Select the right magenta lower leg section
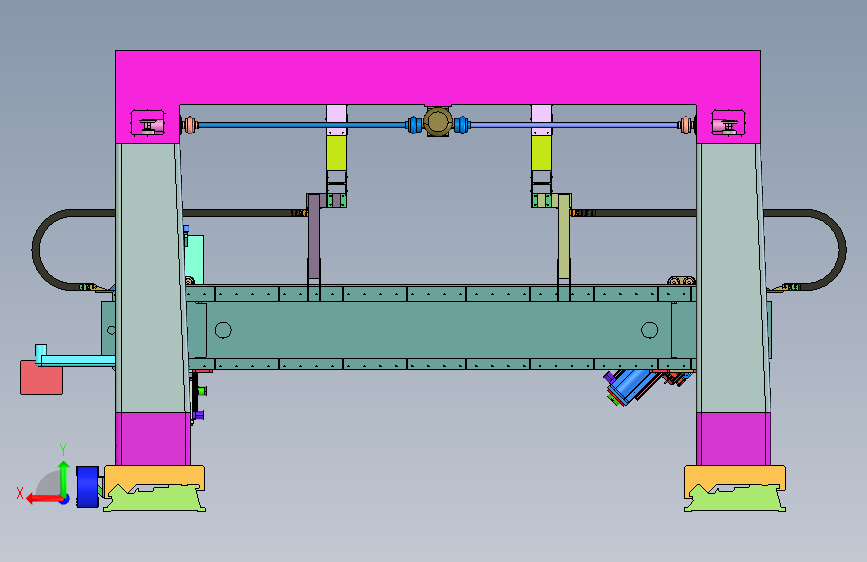The height and width of the screenshot is (562, 867). point(733,439)
